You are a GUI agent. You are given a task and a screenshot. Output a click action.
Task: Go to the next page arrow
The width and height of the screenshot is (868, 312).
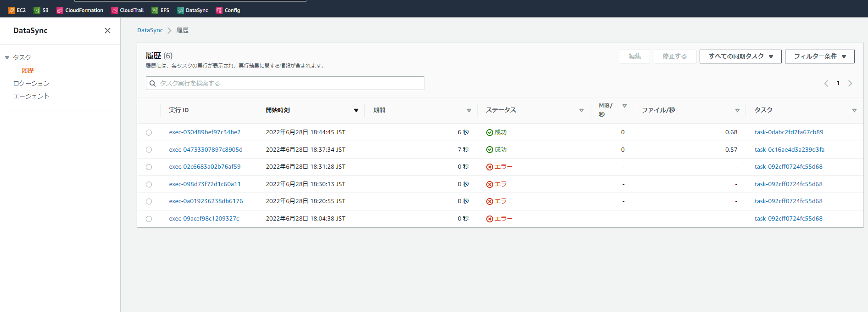point(850,83)
